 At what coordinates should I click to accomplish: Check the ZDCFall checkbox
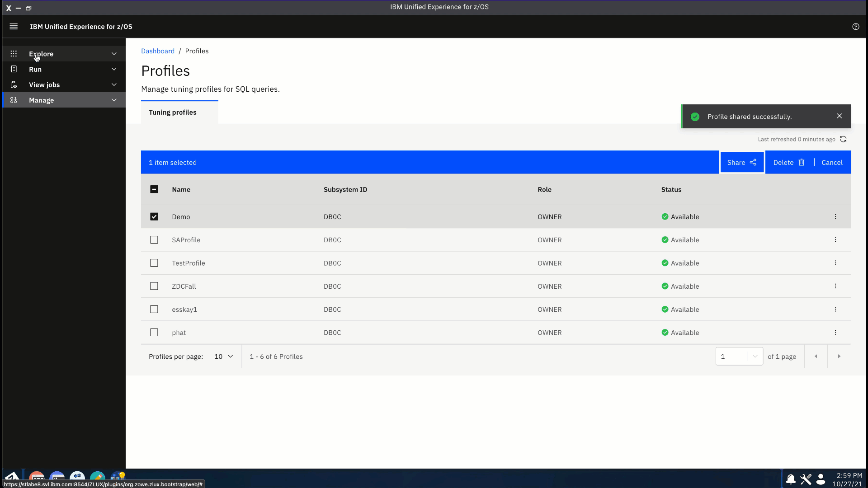(x=154, y=286)
